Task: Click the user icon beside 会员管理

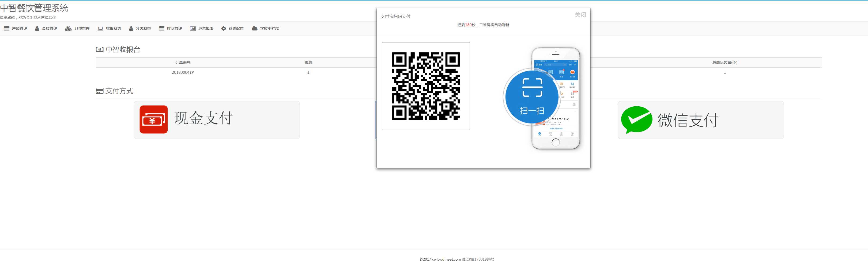Action: tap(37, 29)
